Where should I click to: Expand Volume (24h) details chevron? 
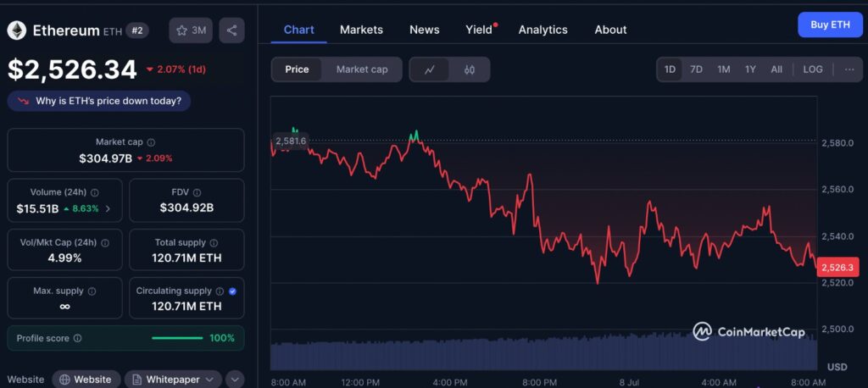point(108,209)
